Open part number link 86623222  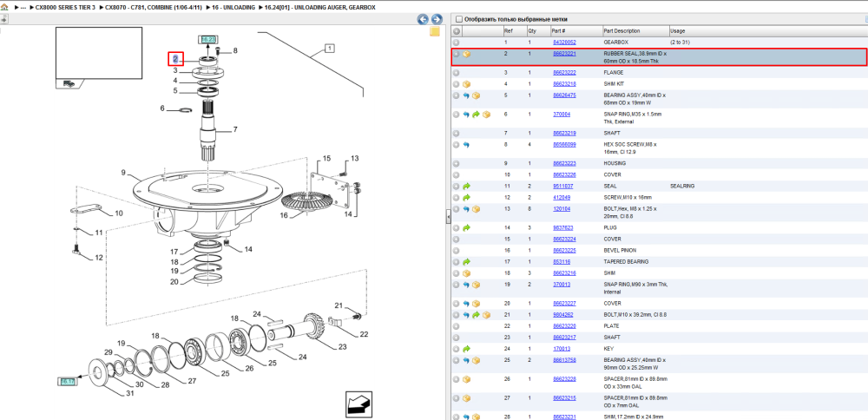pos(564,73)
